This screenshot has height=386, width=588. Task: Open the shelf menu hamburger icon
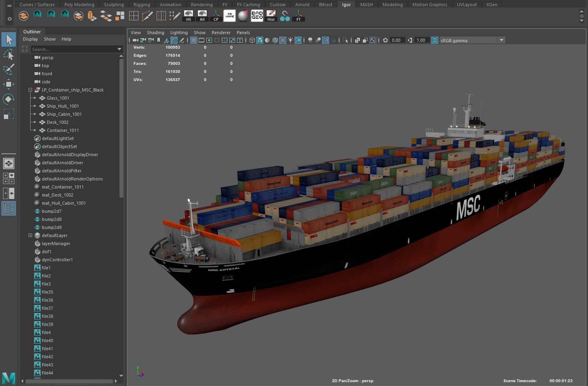pos(9,5)
